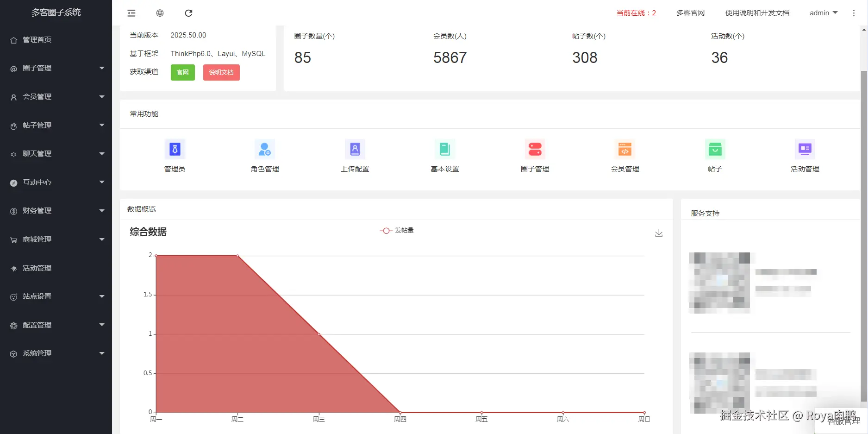
Task: Click the 帖子管理 flame icon in sidebar
Action: (x=14, y=126)
